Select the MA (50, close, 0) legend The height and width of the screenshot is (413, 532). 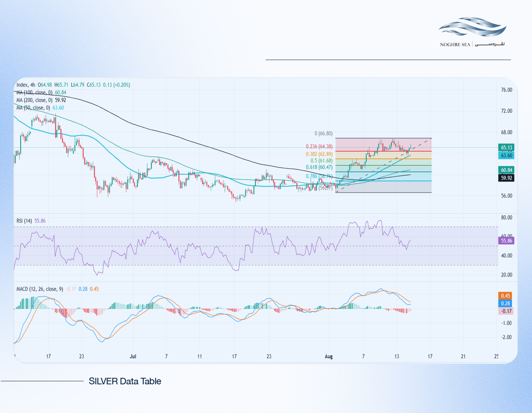click(40, 108)
